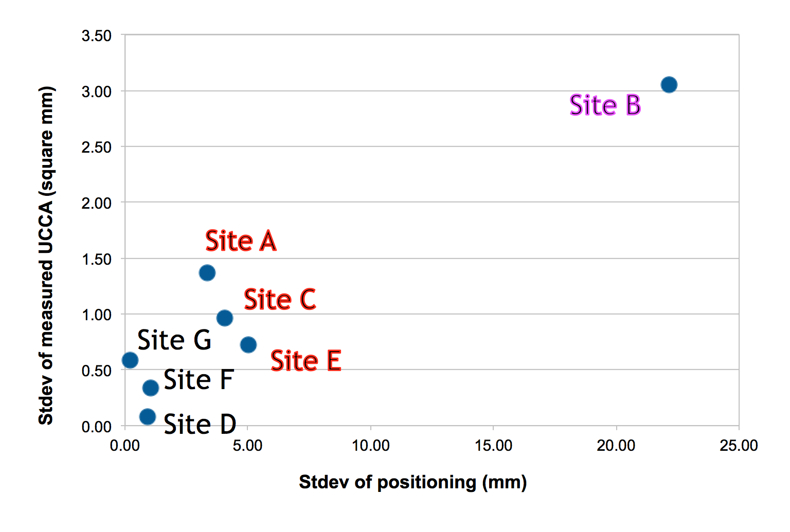
Task: Click the purple "Site B" label
Action: (605, 105)
